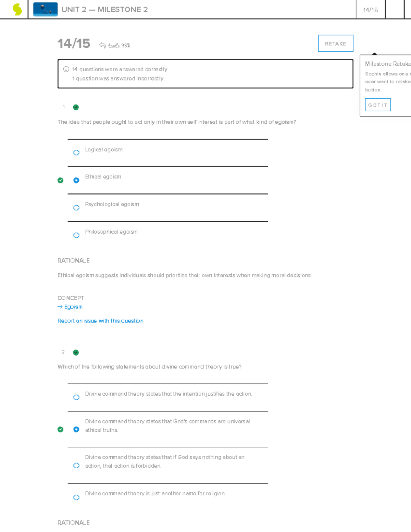411x532 pixels.
Task: Click the arrow icon before Egoism concept
Action: coord(60,307)
